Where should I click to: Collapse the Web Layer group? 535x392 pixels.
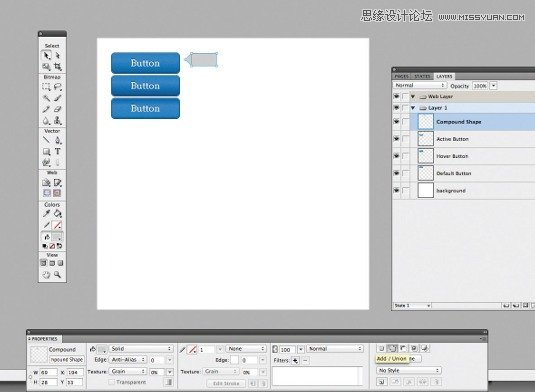[x=413, y=97]
